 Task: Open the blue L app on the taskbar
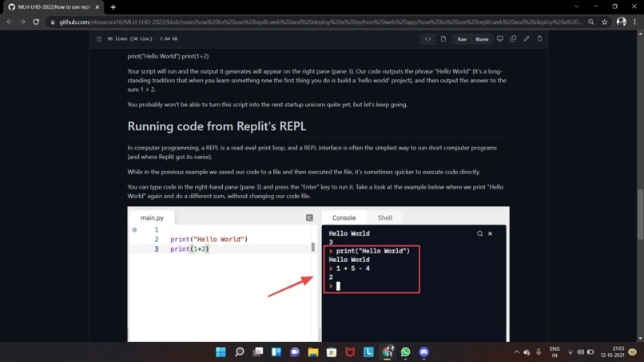(x=368, y=352)
